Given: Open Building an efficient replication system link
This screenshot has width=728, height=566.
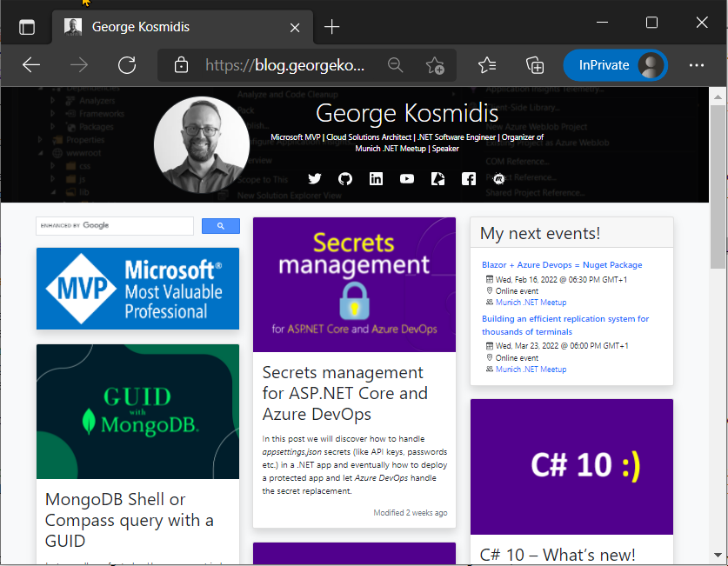Looking at the screenshot, I should pos(565,325).
